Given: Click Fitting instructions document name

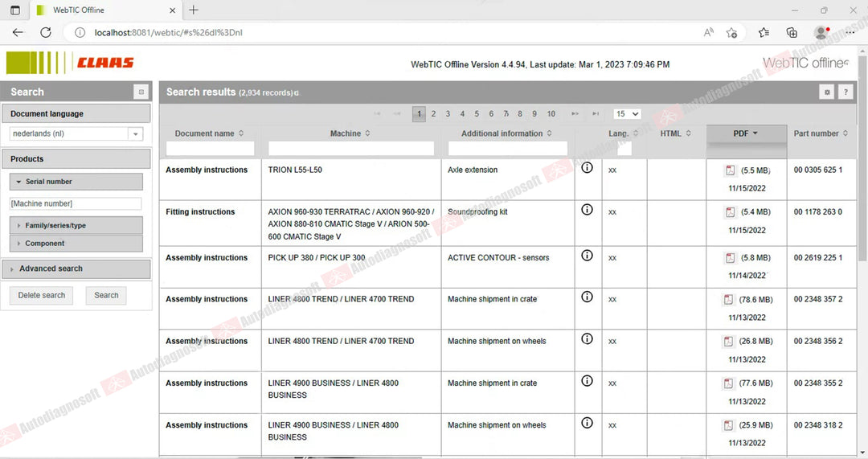Looking at the screenshot, I should tap(200, 211).
